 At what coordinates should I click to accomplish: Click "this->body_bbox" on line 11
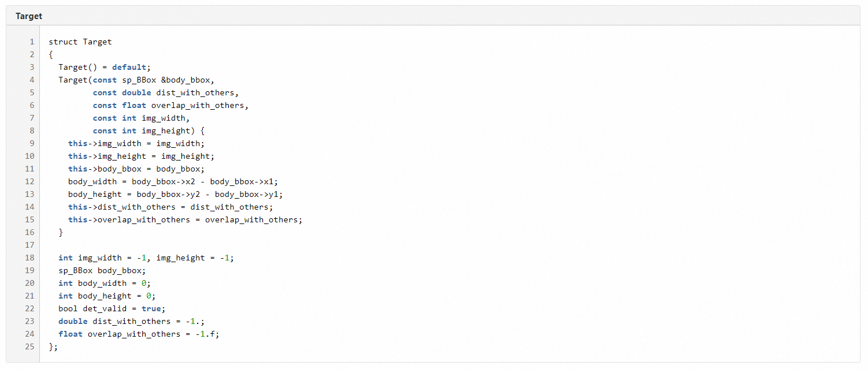point(105,169)
